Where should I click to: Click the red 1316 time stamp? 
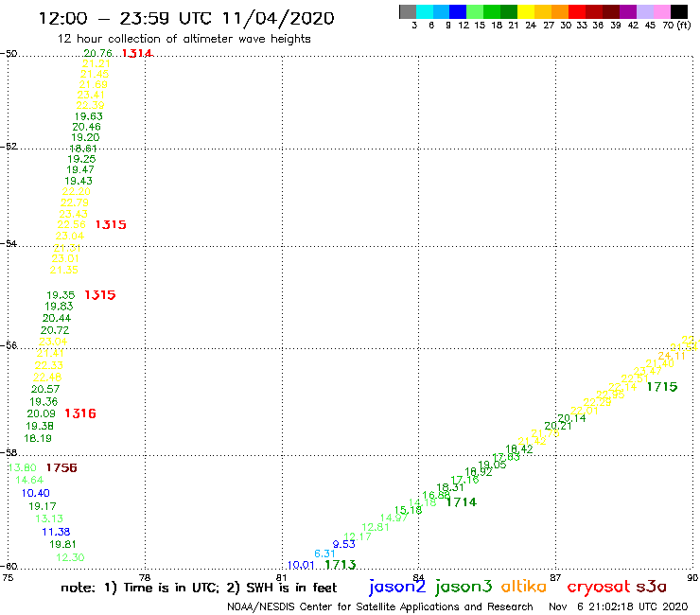[80, 413]
